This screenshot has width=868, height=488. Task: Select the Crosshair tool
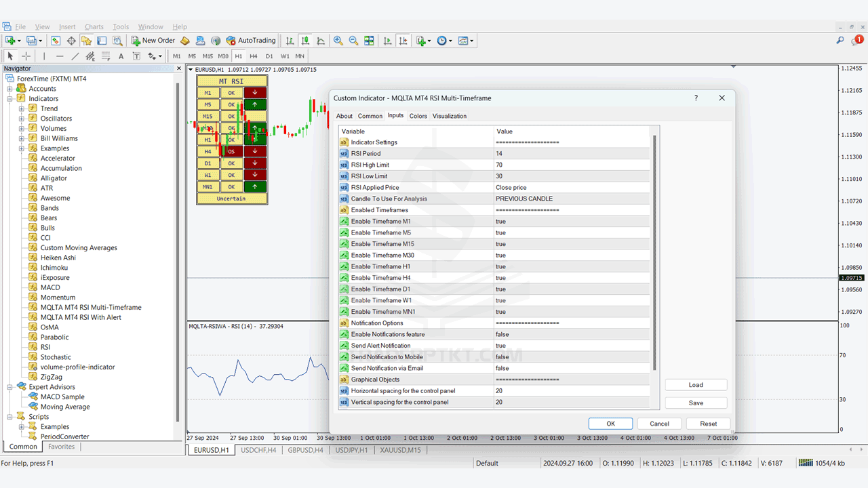pyautogui.click(x=26, y=56)
